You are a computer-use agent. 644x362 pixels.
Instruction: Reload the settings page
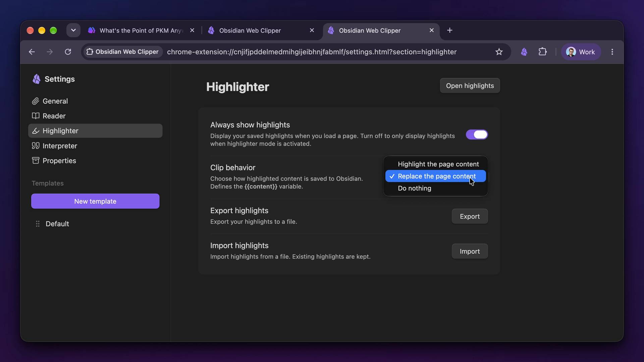point(68,52)
